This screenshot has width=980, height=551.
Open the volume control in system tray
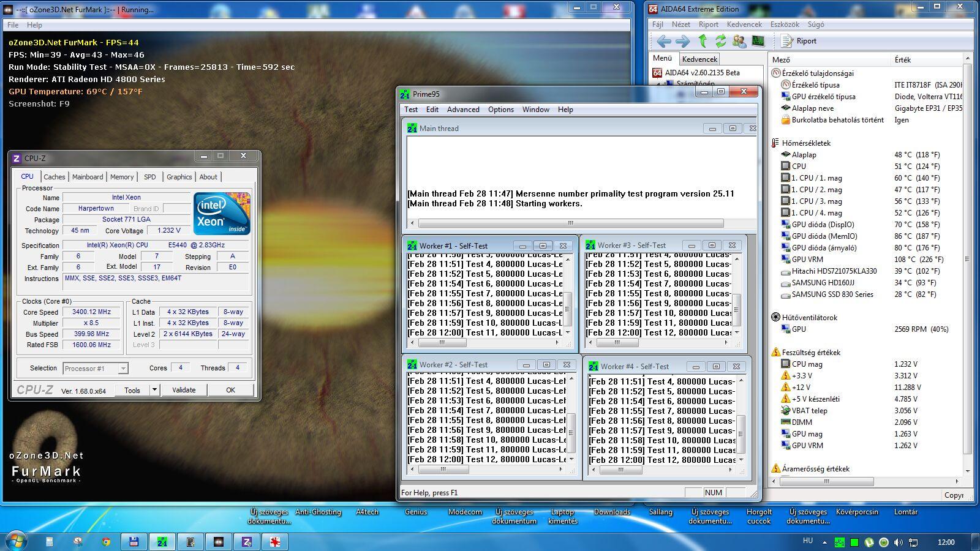point(899,542)
